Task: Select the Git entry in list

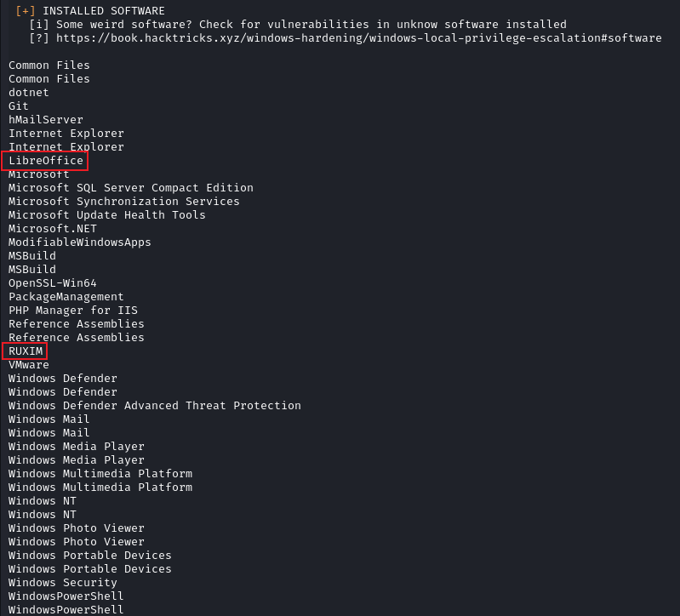Action: point(18,106)
